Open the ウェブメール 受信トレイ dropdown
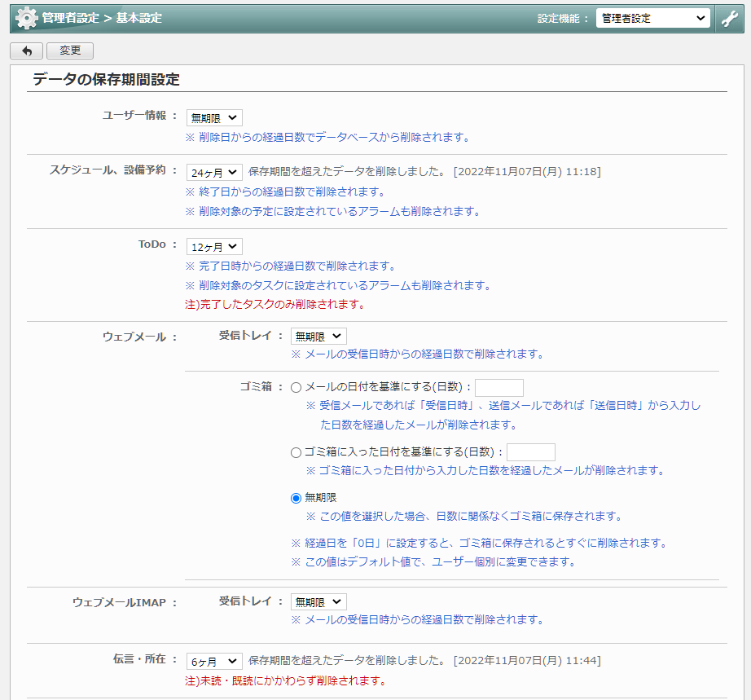Viewport: 751px width, 700px height. pyautogui.click(x=318, y=336)
